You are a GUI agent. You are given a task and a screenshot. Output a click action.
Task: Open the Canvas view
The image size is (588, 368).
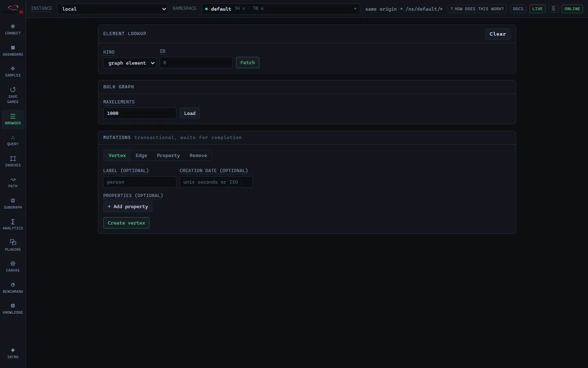tap(13, 267)
